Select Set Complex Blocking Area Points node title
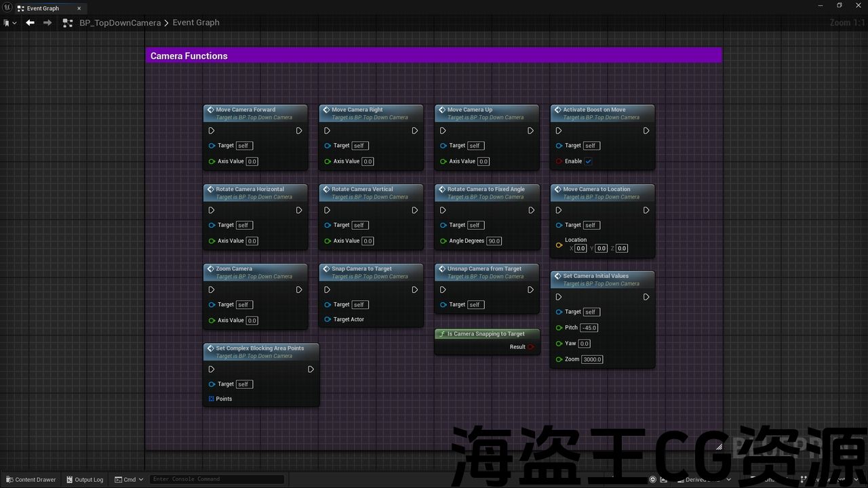 260,348
